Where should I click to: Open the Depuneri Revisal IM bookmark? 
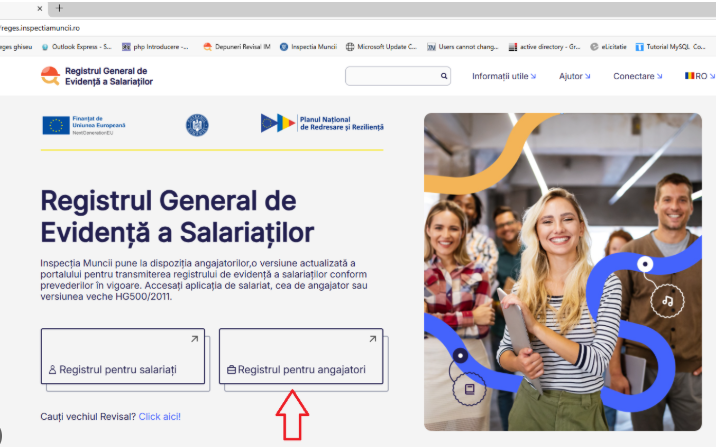pyautogui.click(x=237, y=47)
